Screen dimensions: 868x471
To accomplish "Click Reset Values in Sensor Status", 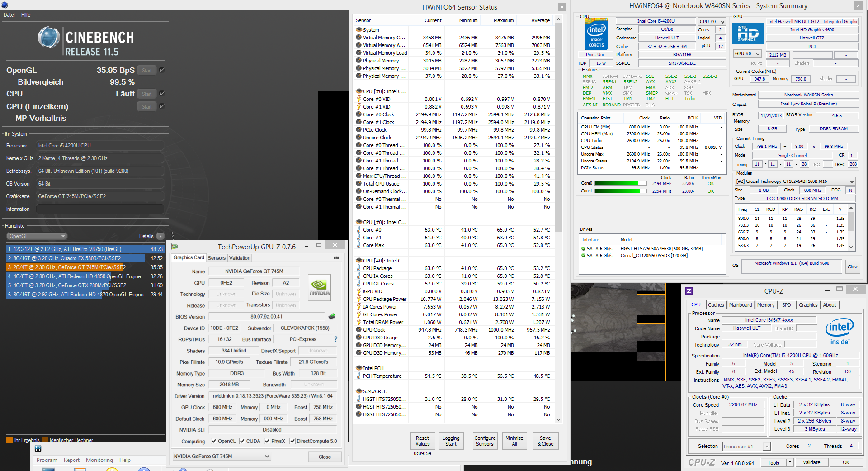I will [x=423, y=441].
